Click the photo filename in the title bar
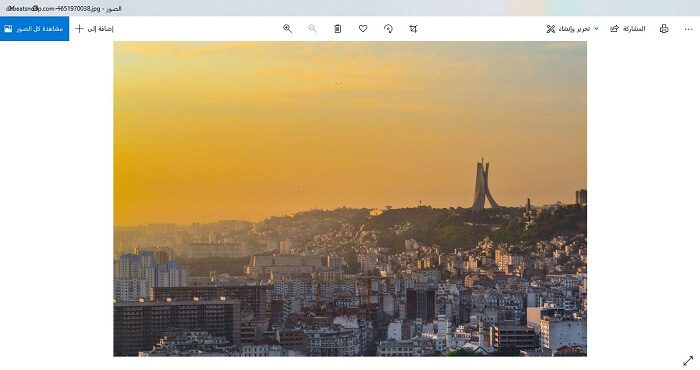The height and width of the screenshot is (370, 700). (53, 8)
